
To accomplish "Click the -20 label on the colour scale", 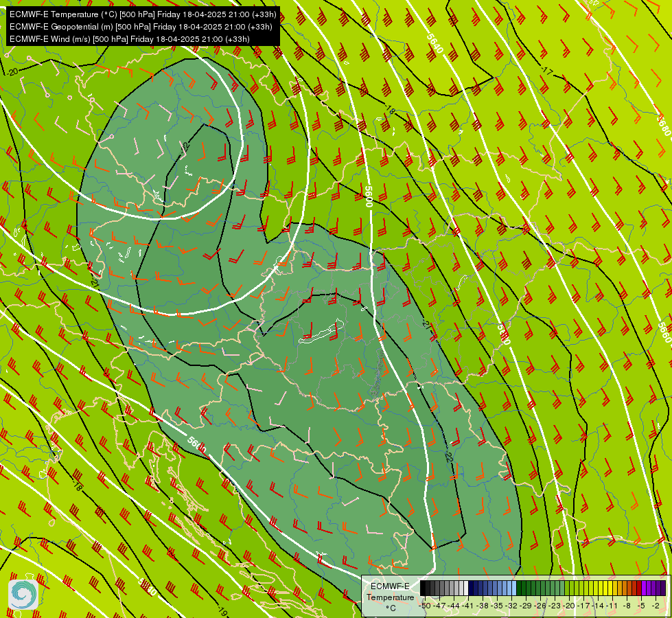I will (x=570, y=606).
